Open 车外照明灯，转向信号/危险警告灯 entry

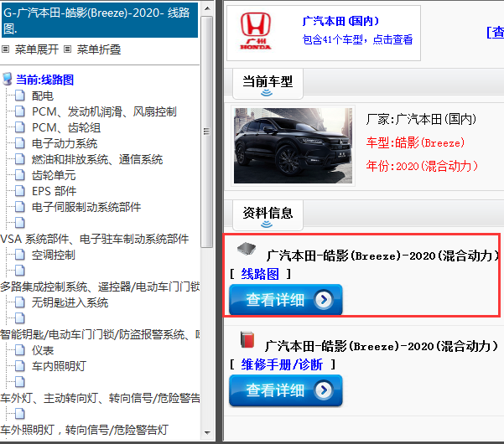tap(84, 430)
